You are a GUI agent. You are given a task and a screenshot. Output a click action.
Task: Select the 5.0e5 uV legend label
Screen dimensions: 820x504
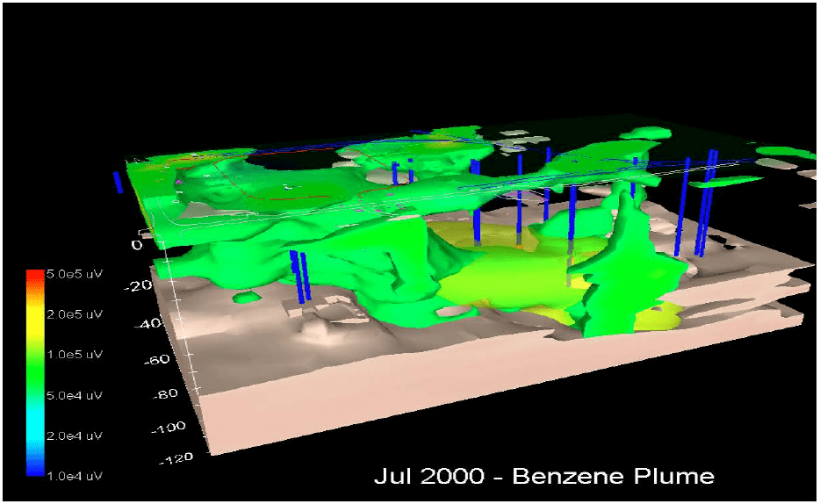pyautogui.click(x=74, y=274)
